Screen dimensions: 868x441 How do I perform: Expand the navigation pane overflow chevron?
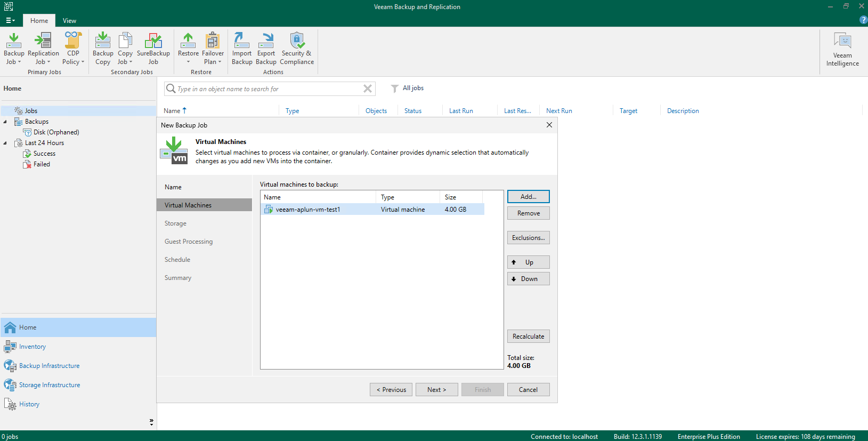point(151,422)
